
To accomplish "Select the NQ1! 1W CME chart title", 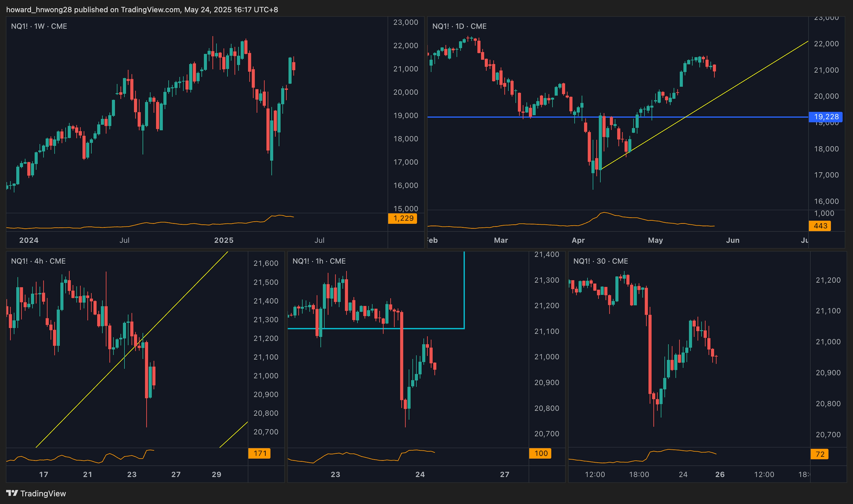I will coord(39,26).
